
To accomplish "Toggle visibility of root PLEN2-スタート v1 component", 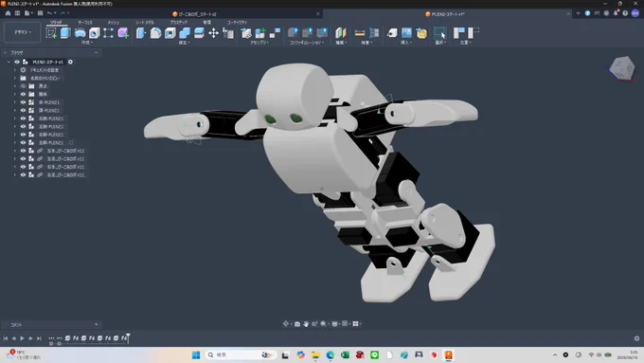I will tap(17, 62).
